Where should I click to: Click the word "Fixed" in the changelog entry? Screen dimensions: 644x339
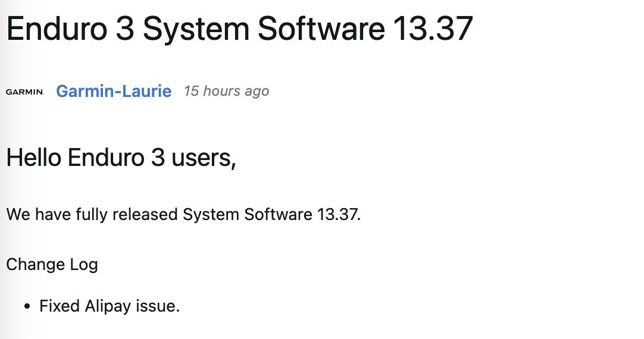click(x=60, y=306)
